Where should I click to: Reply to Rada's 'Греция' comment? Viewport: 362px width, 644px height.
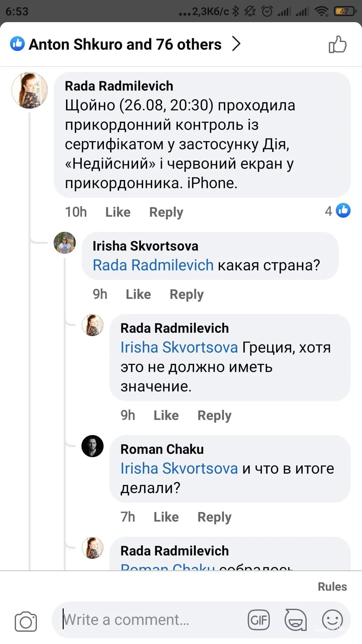coord(214,415)
